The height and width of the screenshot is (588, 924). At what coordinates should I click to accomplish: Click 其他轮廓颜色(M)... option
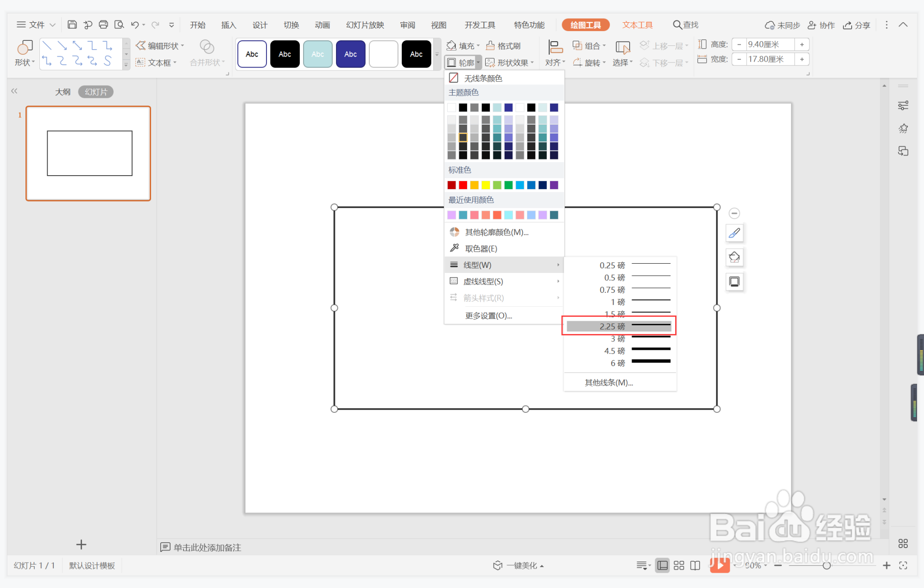coord(496,232)
